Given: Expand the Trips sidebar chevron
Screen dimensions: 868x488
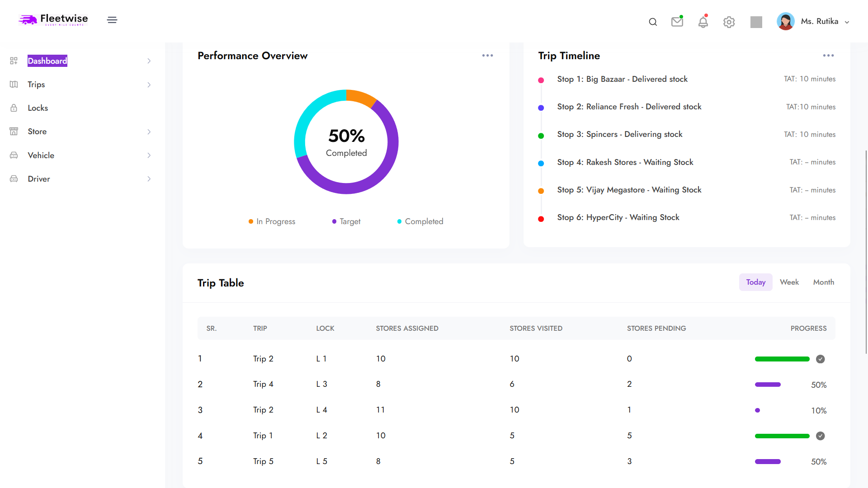Looking at the screenshot, I should click(149, 84).
